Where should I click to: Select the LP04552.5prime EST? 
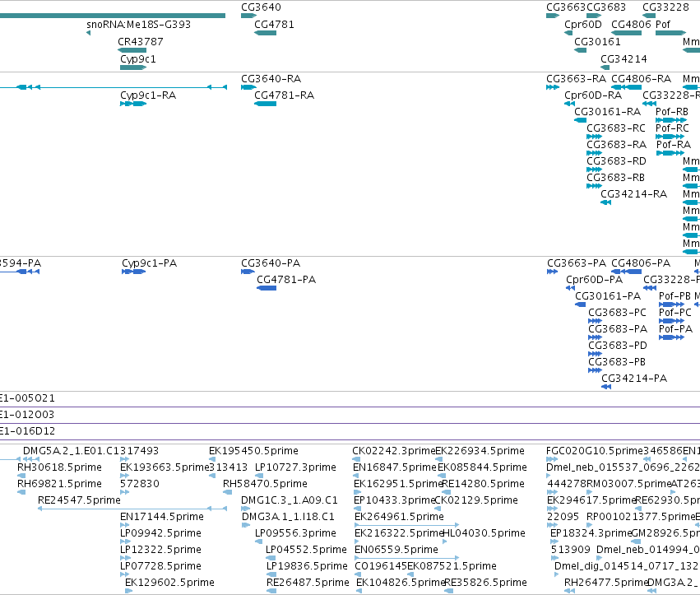pyautogui.click(x=271, y=558)
